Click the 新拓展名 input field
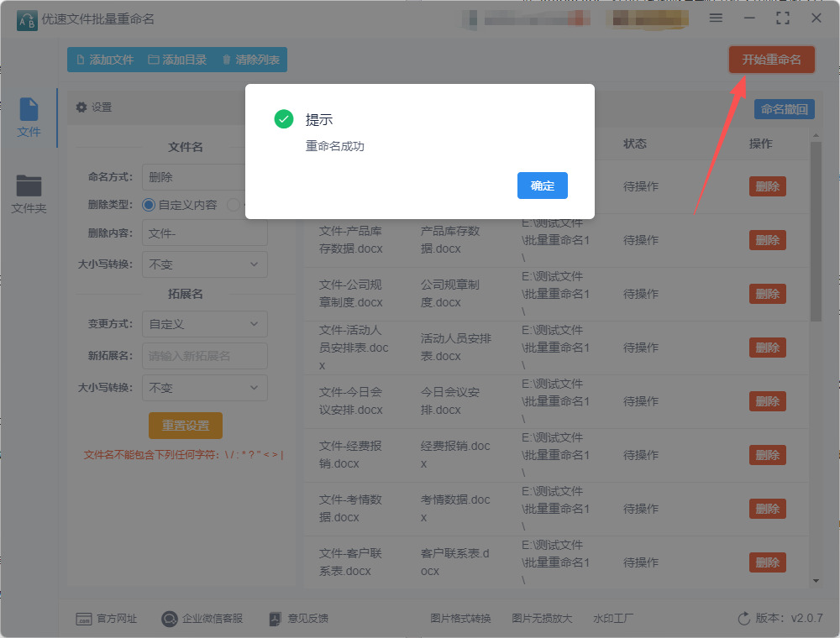The height and width of the screenshot is (638, 840). click(x=205, y=356)
